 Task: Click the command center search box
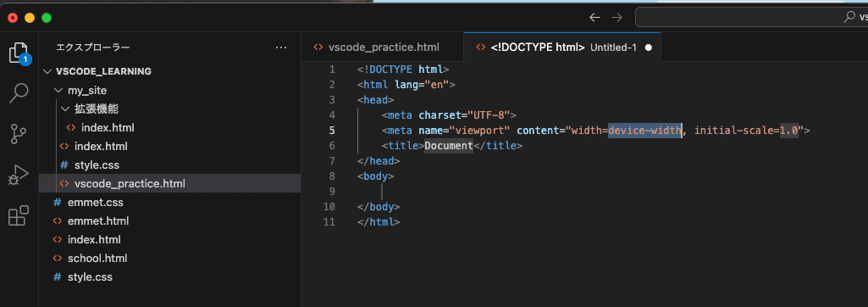tap(751, 17)
